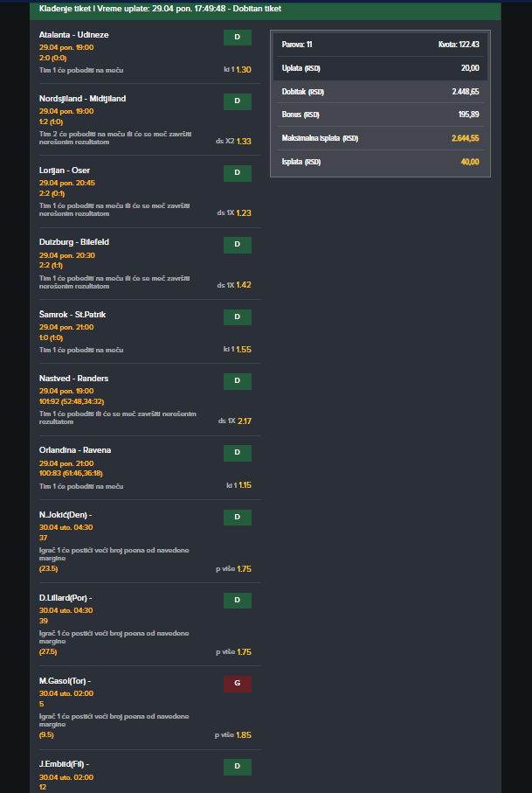The height and width of the screenshot is (793, 532).
Task: Click the D badge for Šamrok - St.Patrik
Action: point(238,317)
